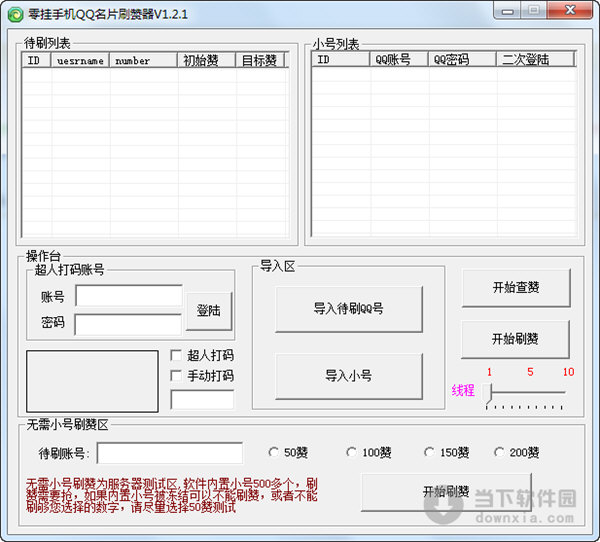Click the 二次登陆 column header
Viewport: 600px width, 542px height.
click(536, 59)
